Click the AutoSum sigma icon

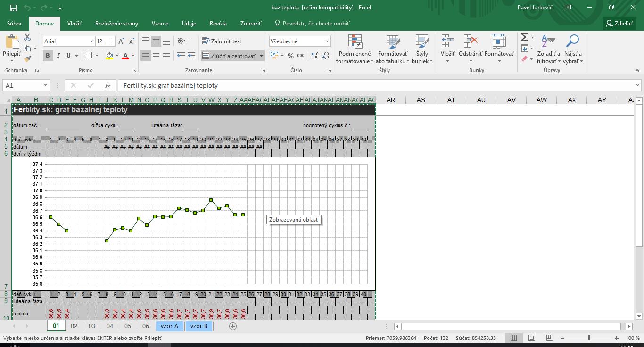524,37
